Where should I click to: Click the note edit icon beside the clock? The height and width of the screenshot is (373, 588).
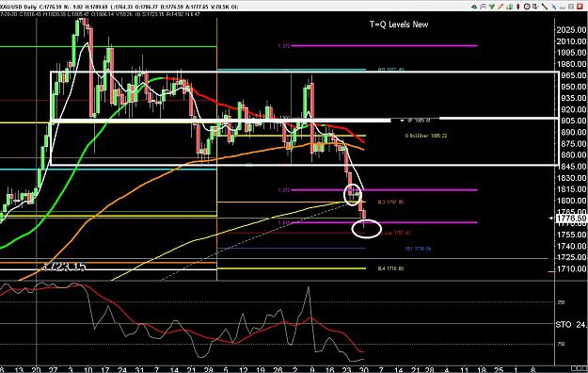click(x=535, y=7)
